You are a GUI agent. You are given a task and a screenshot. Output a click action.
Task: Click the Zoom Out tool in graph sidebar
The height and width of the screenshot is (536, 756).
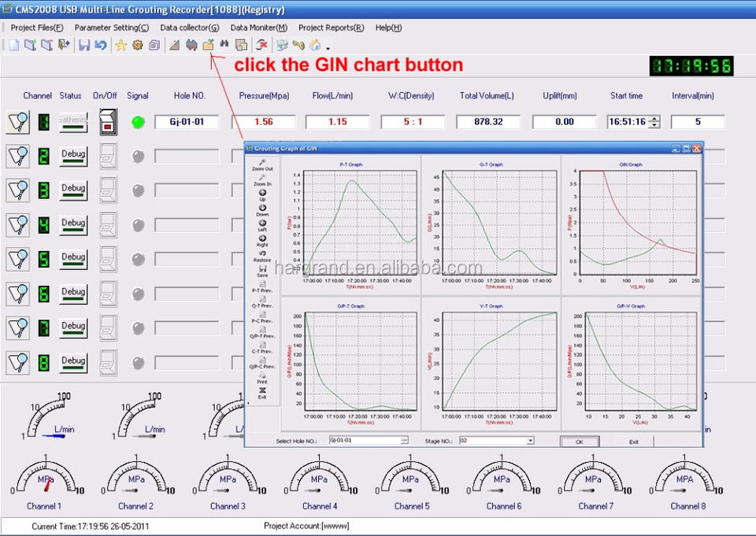point(262,164)
